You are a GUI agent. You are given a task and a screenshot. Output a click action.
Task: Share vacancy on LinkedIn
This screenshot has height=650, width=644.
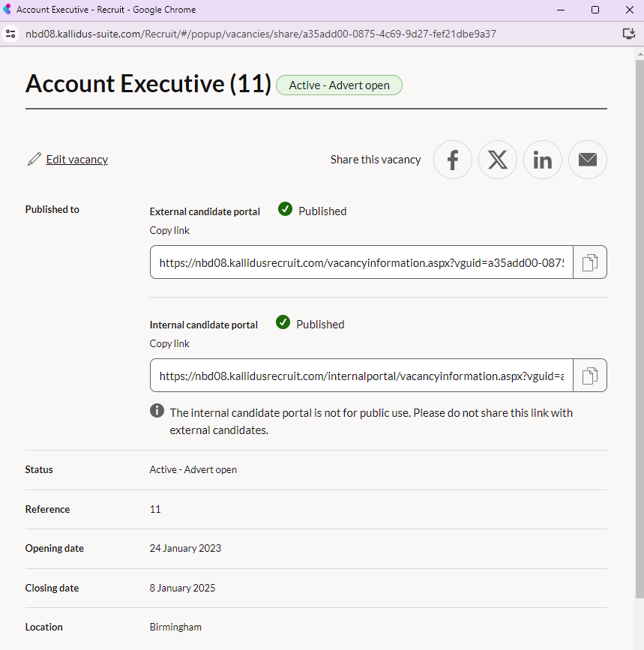click(x=543, y=160)
